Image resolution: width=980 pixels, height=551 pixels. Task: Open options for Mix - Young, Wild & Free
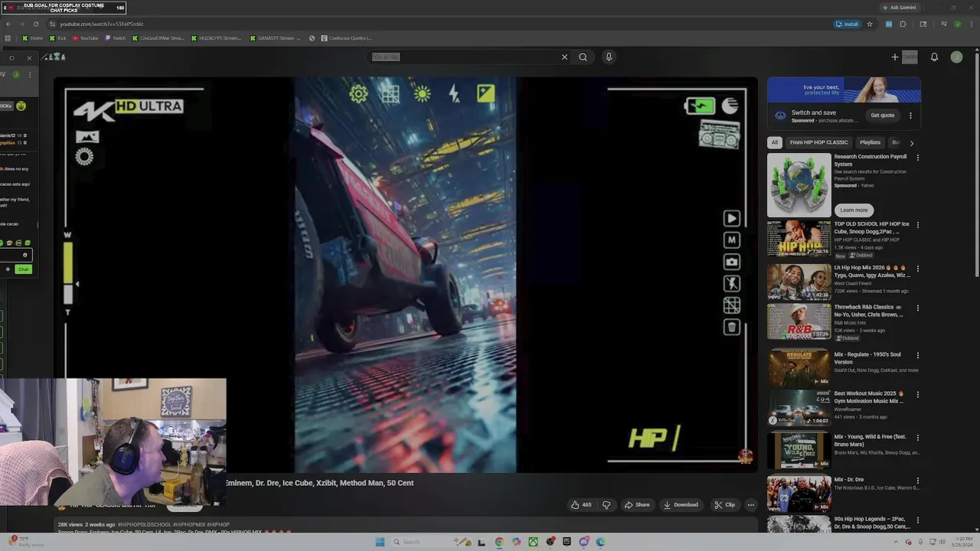[917, 438]
